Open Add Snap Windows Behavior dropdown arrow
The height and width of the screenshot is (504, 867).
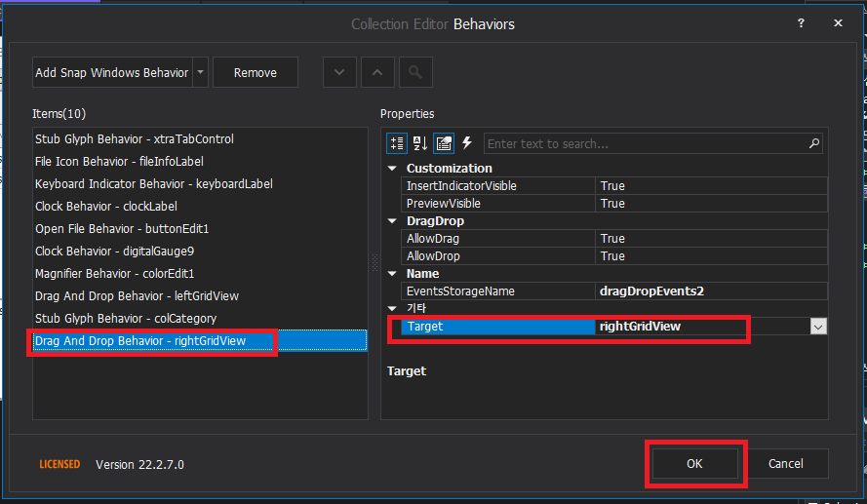pos(200,72)
